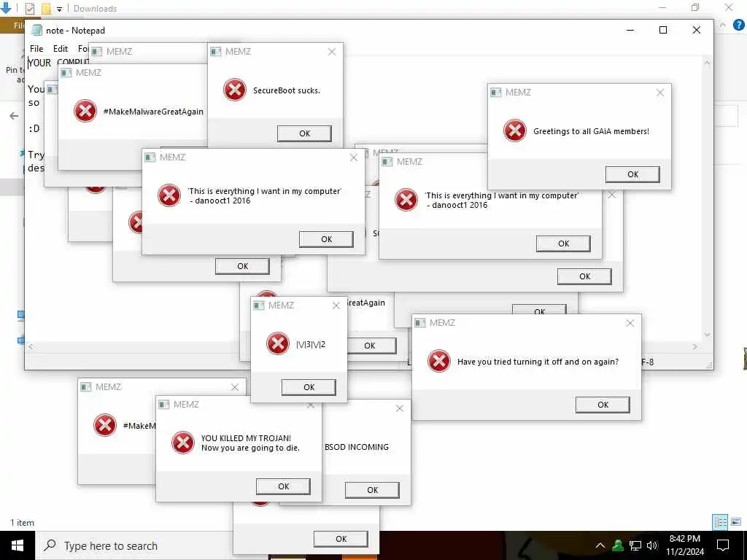Click MEMZ title icon of full #MakeMalwareGreatAgain dialog
Viewport: 747px width, 560px height.
pos(66,73)
